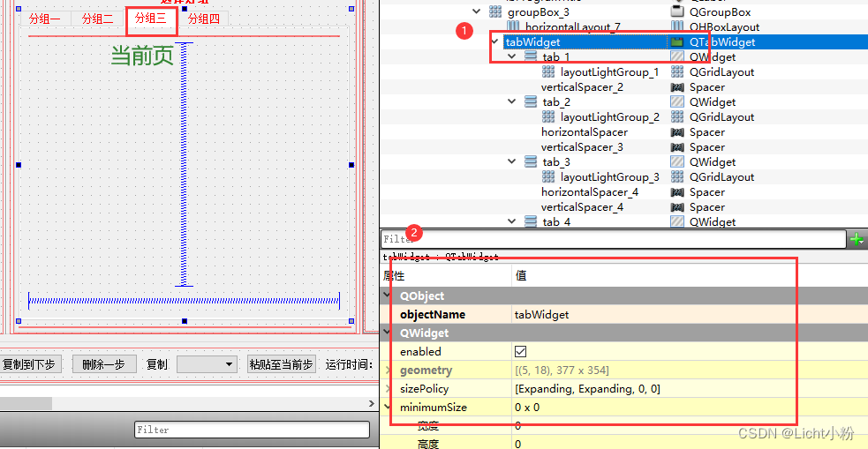Click the QGroupBox class icon
The image size is (868, 449).
[676, 11]
